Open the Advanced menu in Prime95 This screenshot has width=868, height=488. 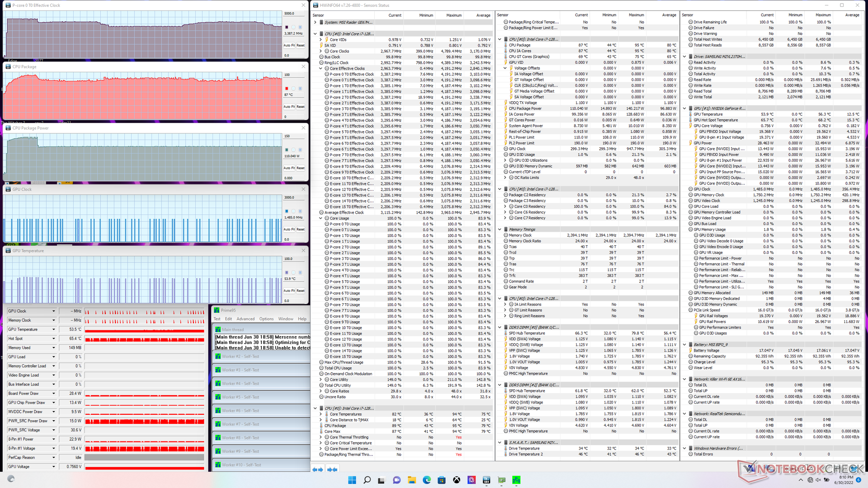(x=245, y=319)
